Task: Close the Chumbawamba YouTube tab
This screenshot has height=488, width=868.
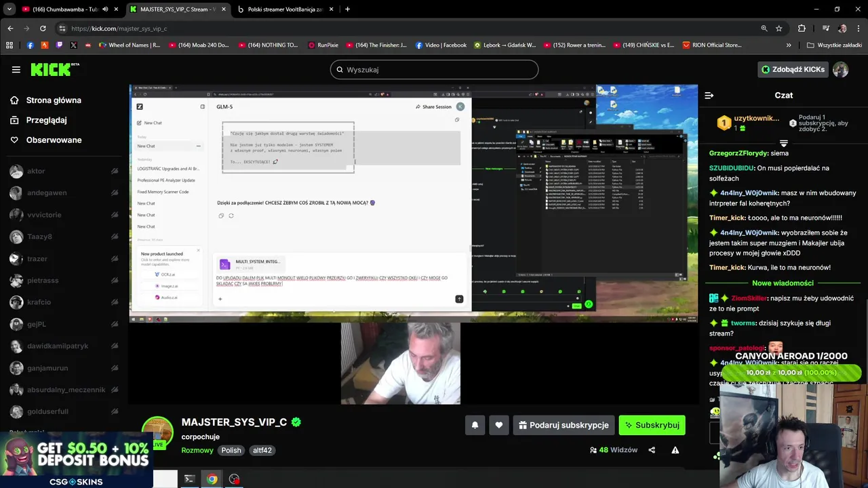Action: click(117, 9)
